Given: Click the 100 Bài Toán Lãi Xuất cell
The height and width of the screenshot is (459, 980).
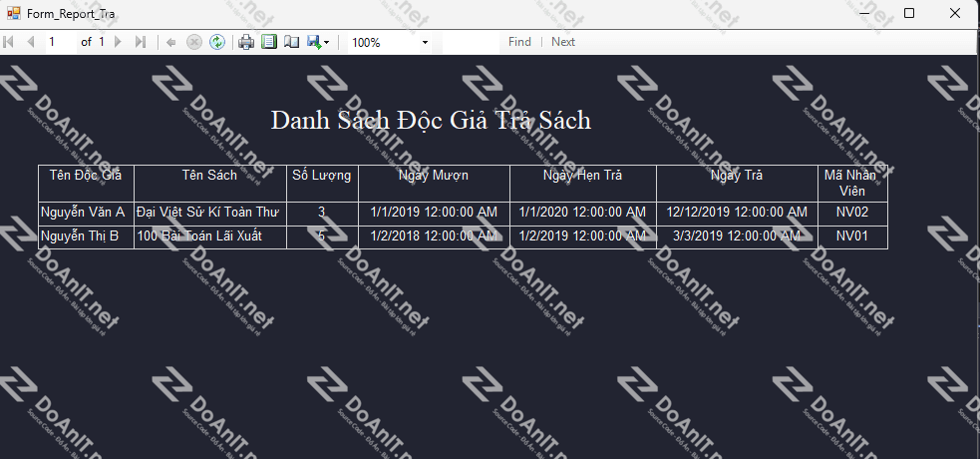Looking at the screenshot, I should [210, 237].
